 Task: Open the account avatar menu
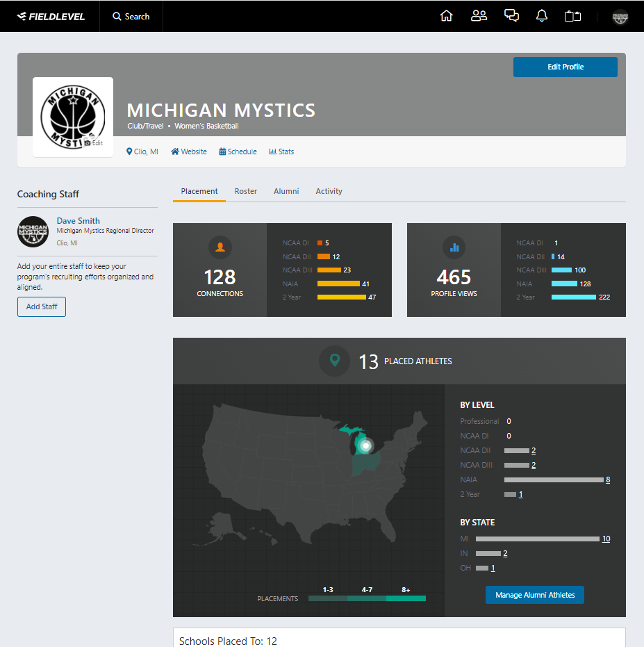pos(620,17)
